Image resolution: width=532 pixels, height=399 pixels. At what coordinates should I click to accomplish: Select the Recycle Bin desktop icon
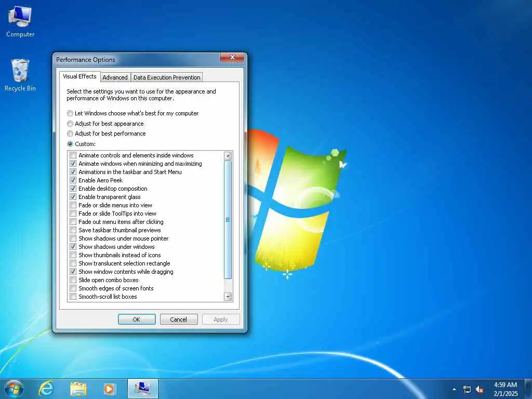20,75
